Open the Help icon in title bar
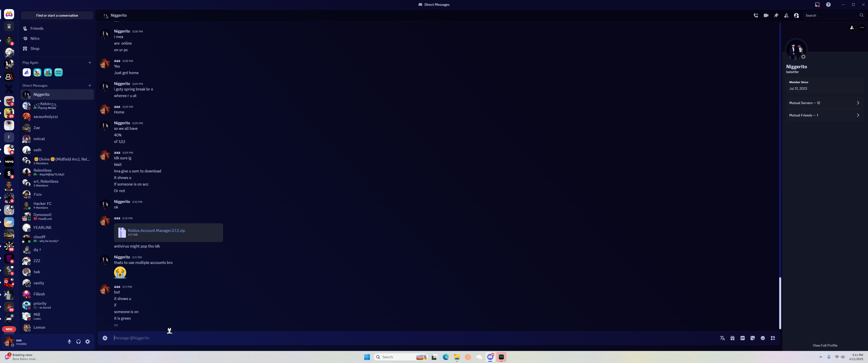This screenshot has width=868, height=363. tap(828, 5)
